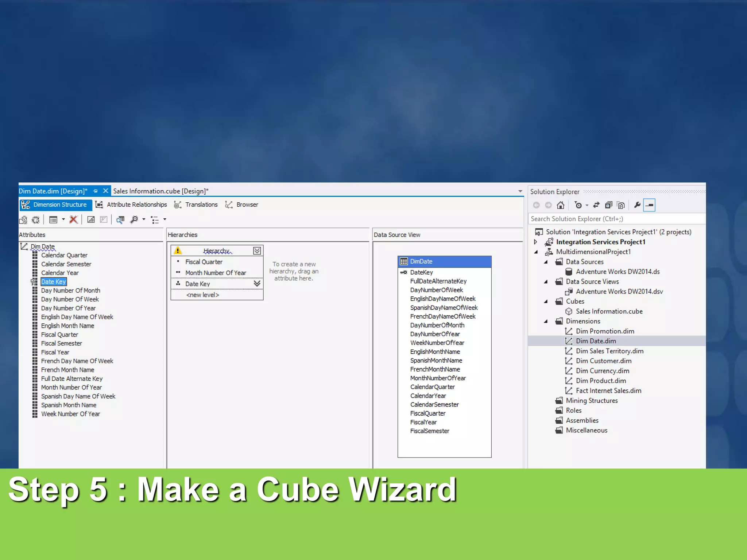Select FullDateAlternateKey column
This screenshot has width=747, height=560.
pyautogui.click(x=438, y=281)
